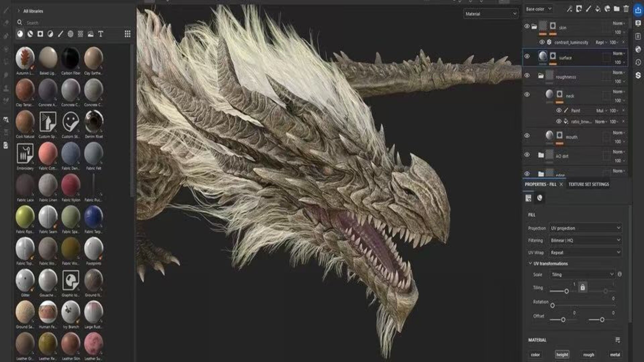Viewport: 644px width, 362px height.
Task: Toggle visibility of roughness folder
Action: 527,75
